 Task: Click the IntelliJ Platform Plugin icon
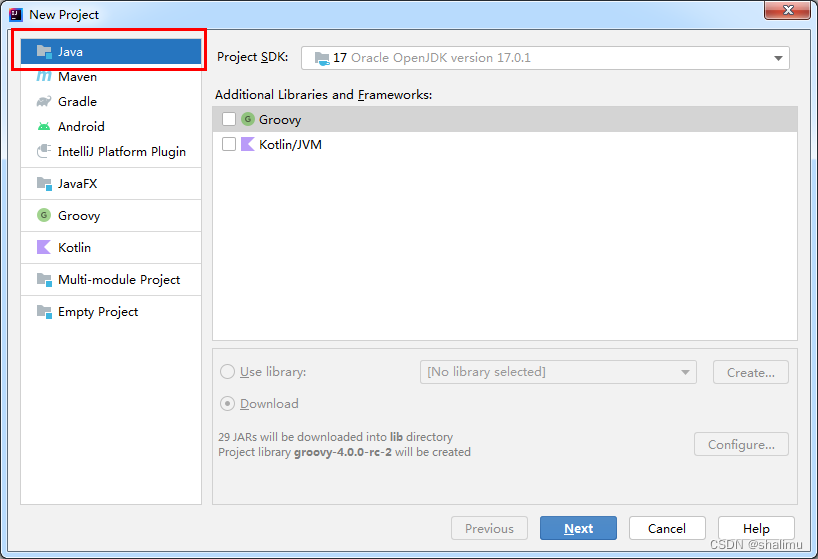[x=44, y=151]
